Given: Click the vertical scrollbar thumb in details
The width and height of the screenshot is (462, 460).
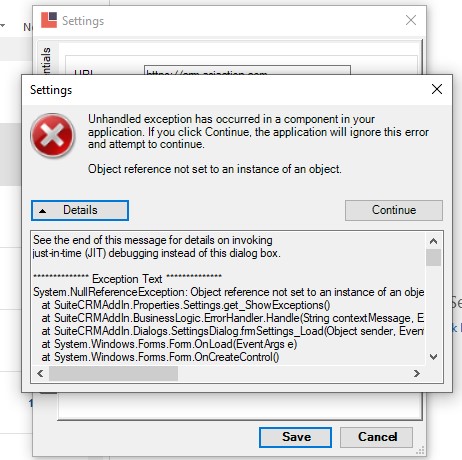Looking at the screenshot, I should pyautogui.click(x=433, y=257).
